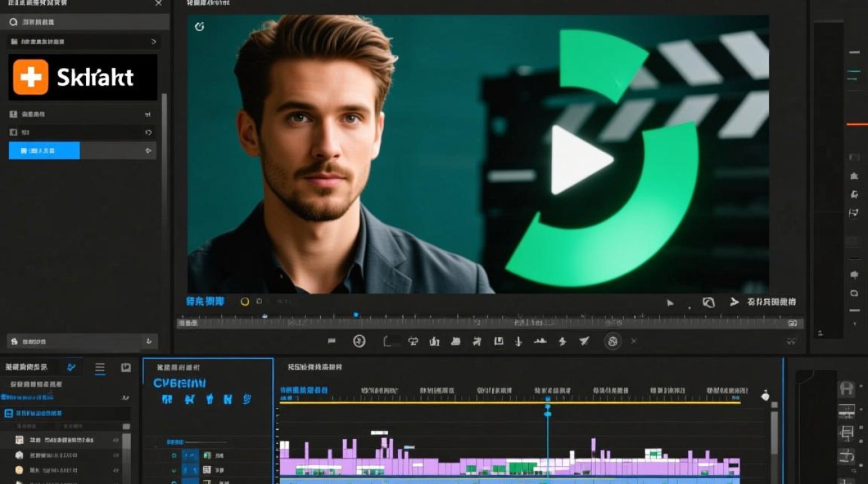Click the search field in the left panel
This screenshot has height=484, width=868.
coord(85,22)
